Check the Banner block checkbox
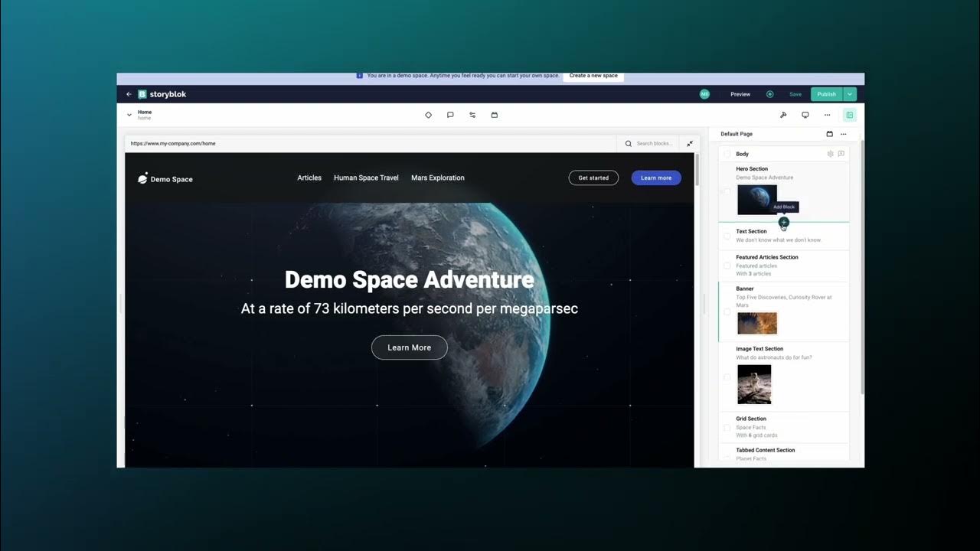This screenshot has width=980, height=551. tap(727, 311)
